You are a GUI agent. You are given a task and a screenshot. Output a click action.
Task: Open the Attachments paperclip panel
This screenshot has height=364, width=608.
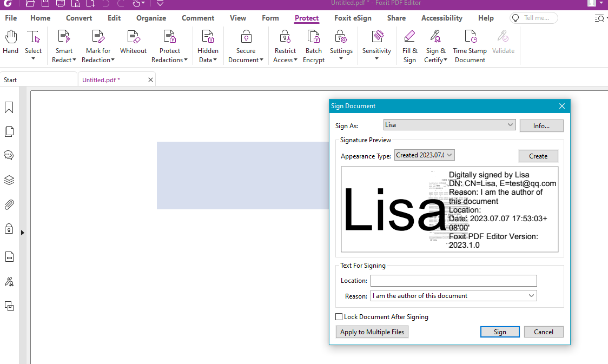(x=9, y=204)
